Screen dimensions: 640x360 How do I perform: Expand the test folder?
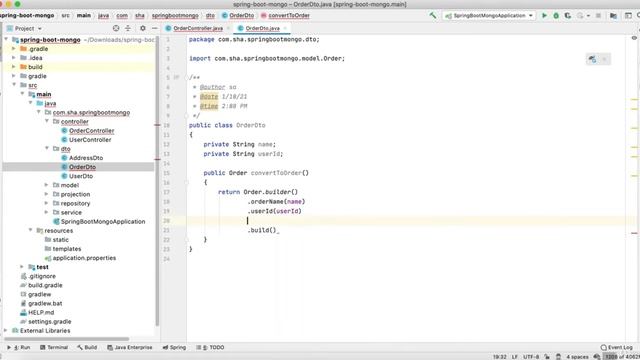click(x=22, y=267)
